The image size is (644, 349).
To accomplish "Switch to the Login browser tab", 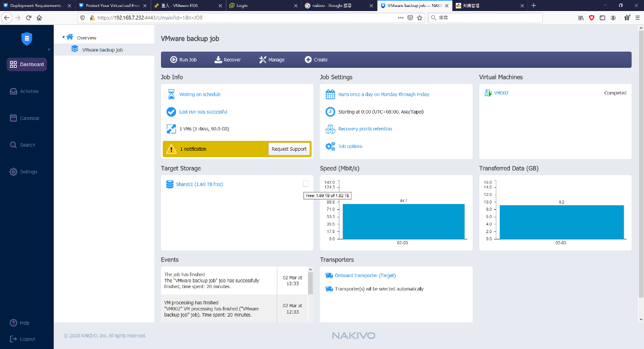I will pyautogui.click(x=264, y=5).
